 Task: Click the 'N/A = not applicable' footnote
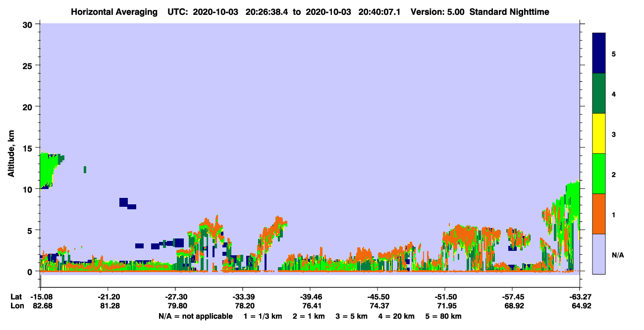coord(195,316)
